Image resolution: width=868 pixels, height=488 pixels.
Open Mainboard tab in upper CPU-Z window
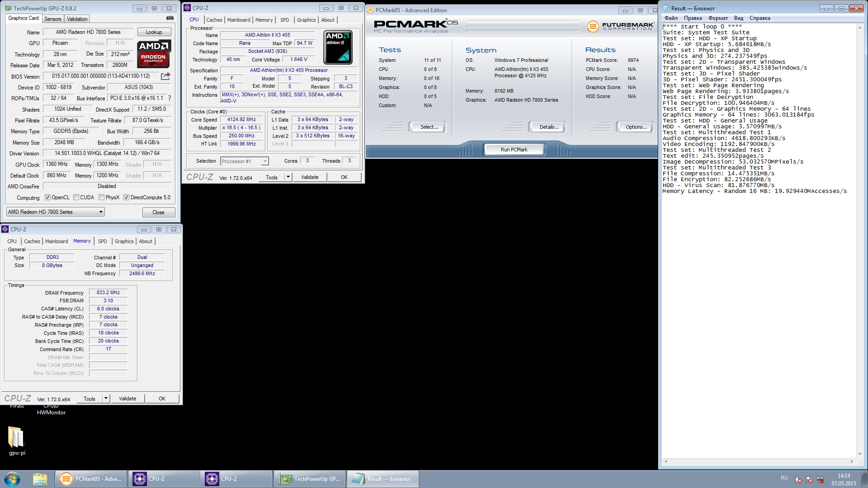point(239,20)
